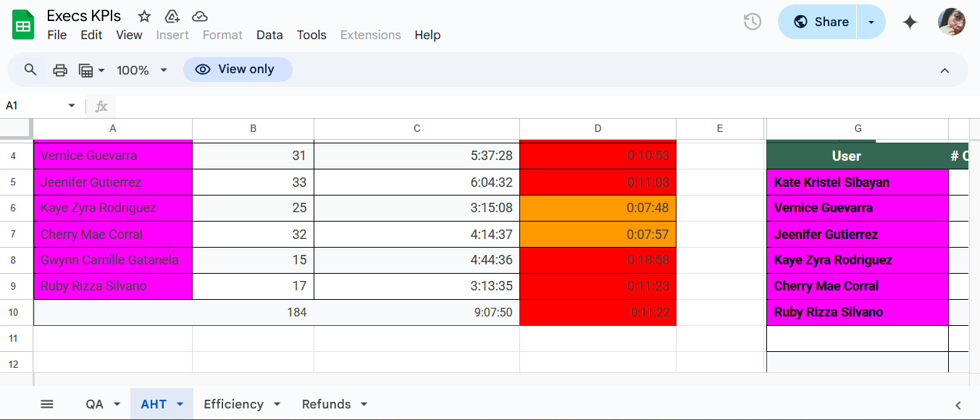The image size is (980, 420).
Task: Open the Data menu
Action: [x=269, y=35]
